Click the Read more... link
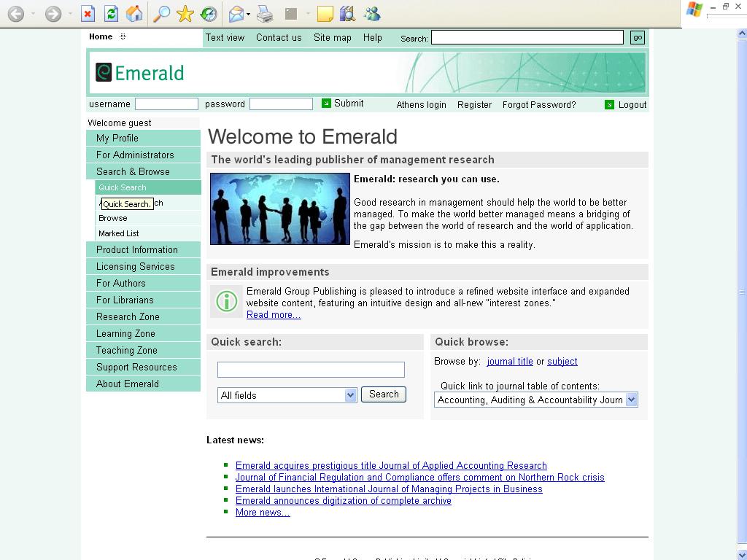Image resolution: width=747 pixels, height=560 pixels. click(x=274, y=315)
